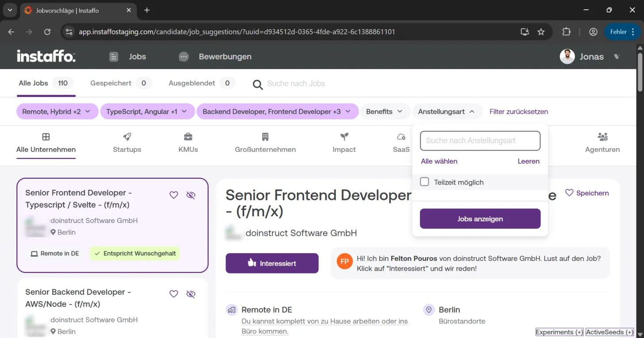This screenshot has height=338, width=644.
Task: Click Entspricht Wunschgehalt badge
Action: tap(135, 253)
